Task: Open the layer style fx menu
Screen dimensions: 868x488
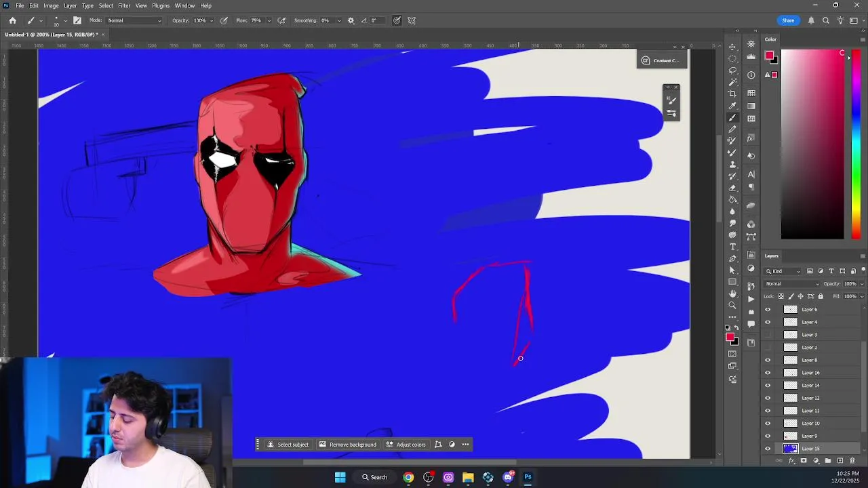Action: 791,461
